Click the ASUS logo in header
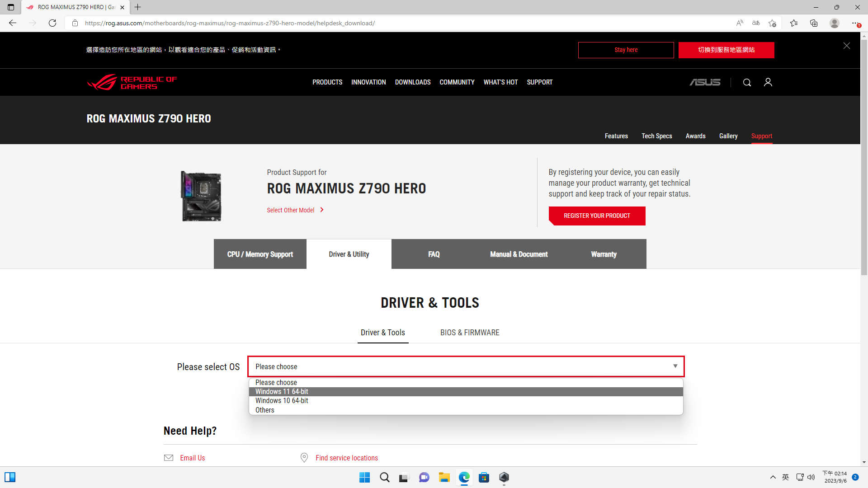This screenshot has width=868, height=488. pyautogui.click(x=705, y=82)
